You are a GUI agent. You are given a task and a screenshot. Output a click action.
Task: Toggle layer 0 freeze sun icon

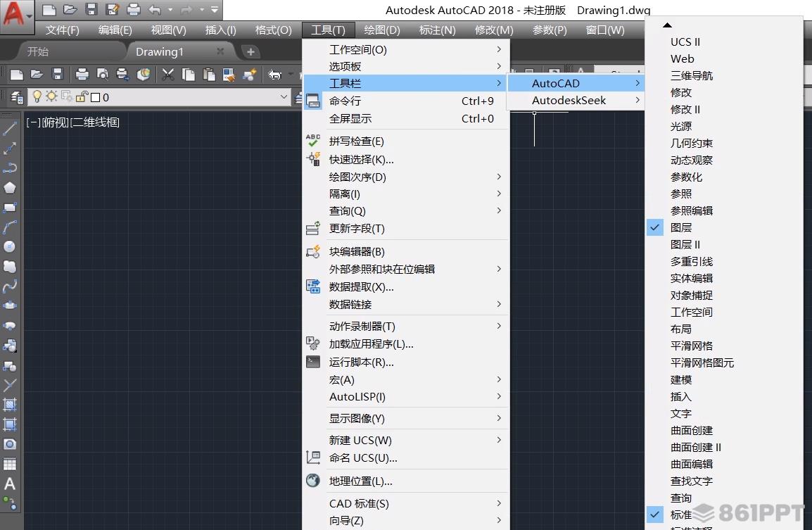click(51, 96)
